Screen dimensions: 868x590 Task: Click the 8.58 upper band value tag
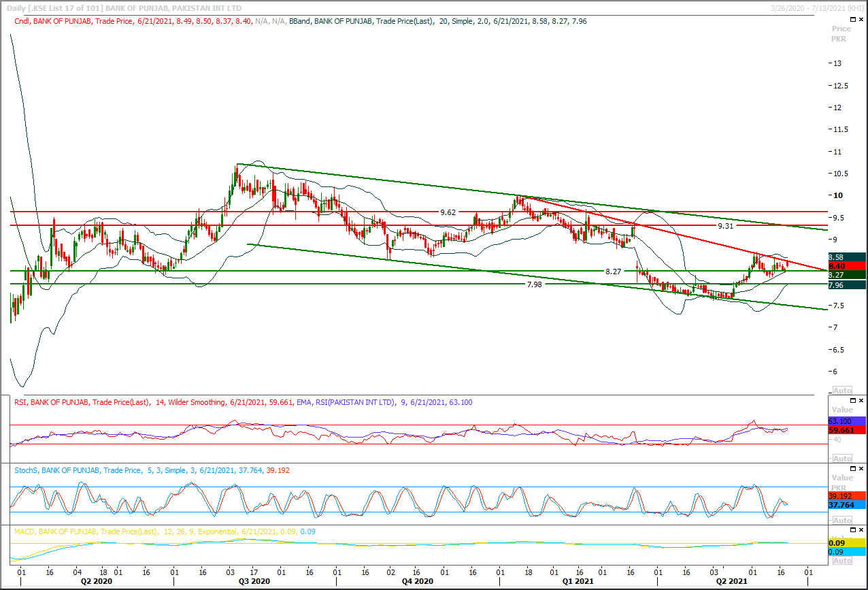(x=847, y=257)
